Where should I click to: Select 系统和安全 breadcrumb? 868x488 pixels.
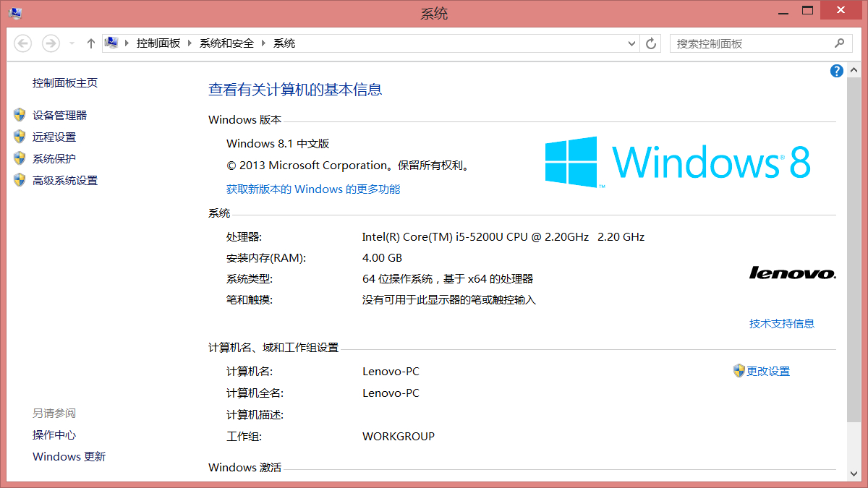227,43
